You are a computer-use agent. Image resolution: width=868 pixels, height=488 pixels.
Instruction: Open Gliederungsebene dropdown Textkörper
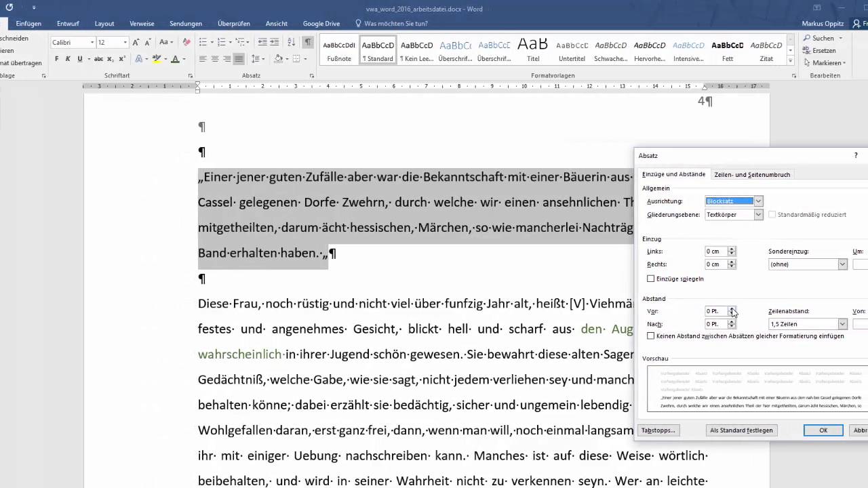tap(758, 214)
